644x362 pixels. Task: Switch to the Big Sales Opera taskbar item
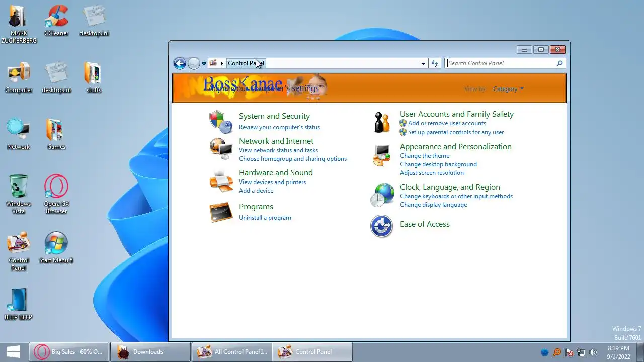point(68,352)
